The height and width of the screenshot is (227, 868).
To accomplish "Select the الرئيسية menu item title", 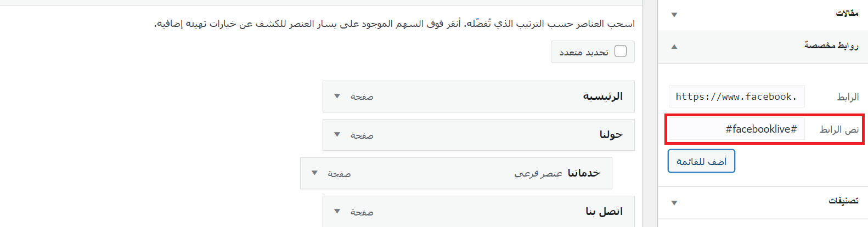I will [x=602, y=97].
